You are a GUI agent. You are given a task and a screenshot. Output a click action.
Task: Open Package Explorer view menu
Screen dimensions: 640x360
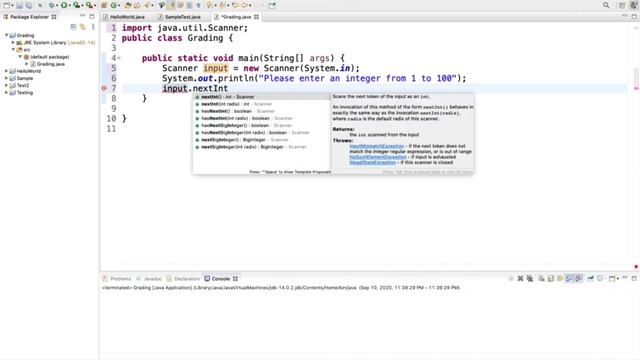tap(93, 27)
